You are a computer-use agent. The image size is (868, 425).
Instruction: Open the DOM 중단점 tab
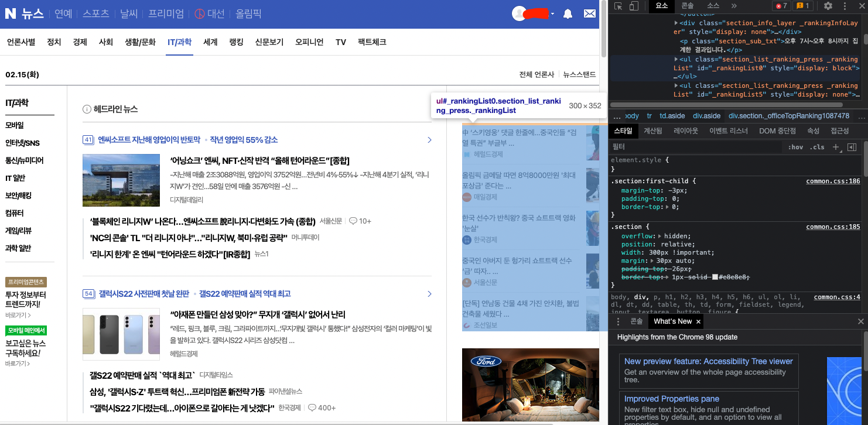coord(777,131)
